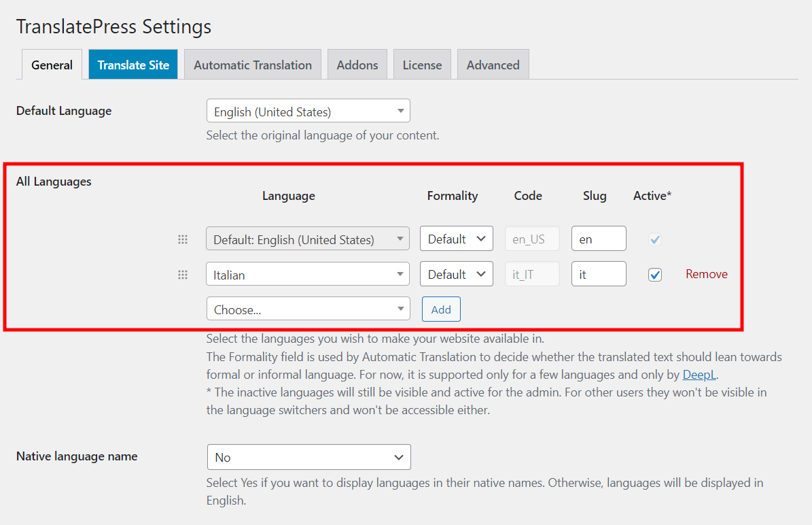Toggle the Active checkbox for Italian
This screenshot has height=525, width=812.
[x=654, y=275]
